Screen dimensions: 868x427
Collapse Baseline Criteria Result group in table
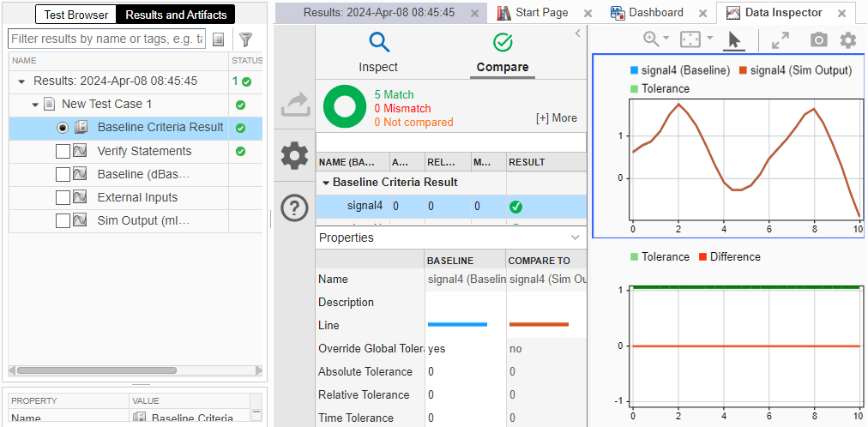point(326,183)
